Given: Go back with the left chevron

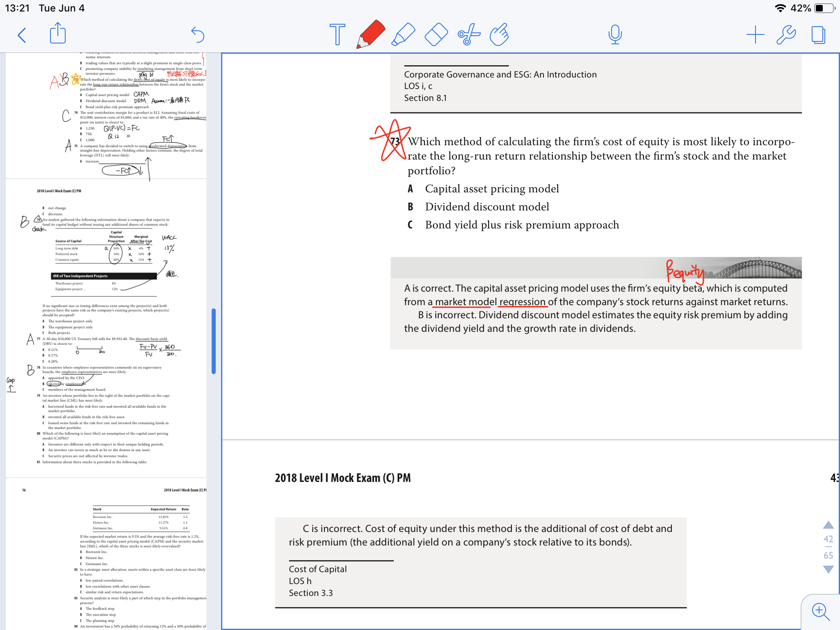Looking at the screenshot, I should coord(22,35).
